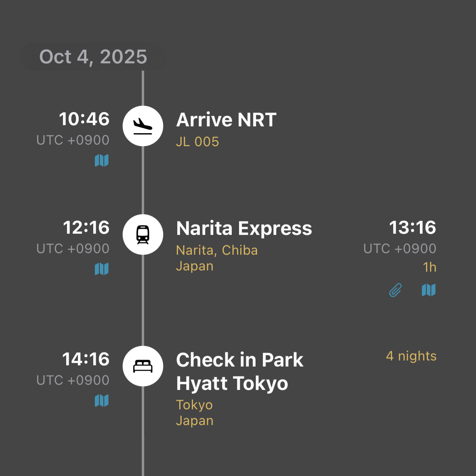Open map for the 13:16 train arrival
Viewport: 476px width, 476px height.
point(429,290)
